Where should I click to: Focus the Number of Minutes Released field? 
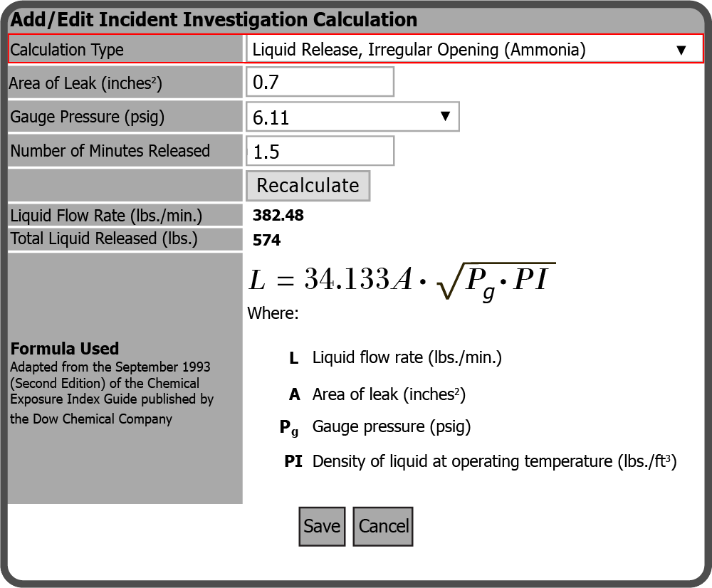coord(320,151)
